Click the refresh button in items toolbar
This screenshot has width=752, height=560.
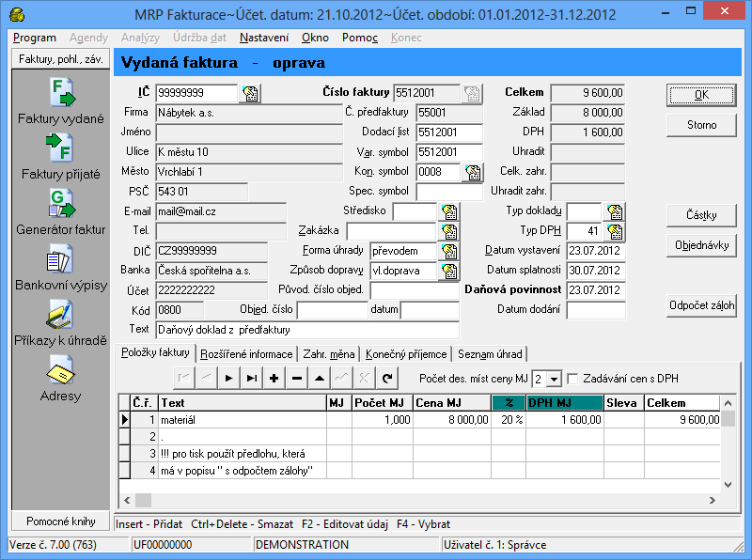click(x=386, y=378)
